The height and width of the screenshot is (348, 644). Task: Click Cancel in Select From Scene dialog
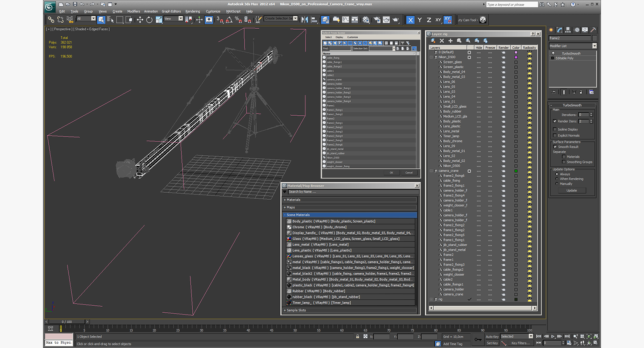[x=409, y=173]
